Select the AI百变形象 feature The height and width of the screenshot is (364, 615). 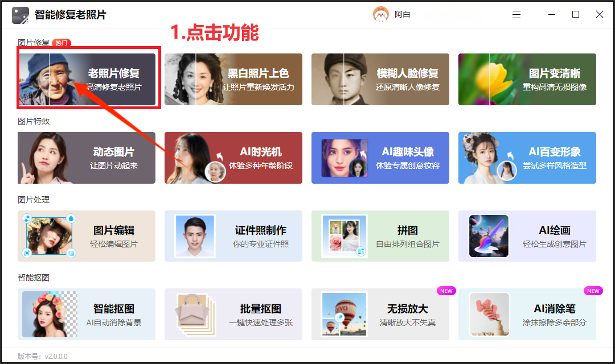[527, 158]
